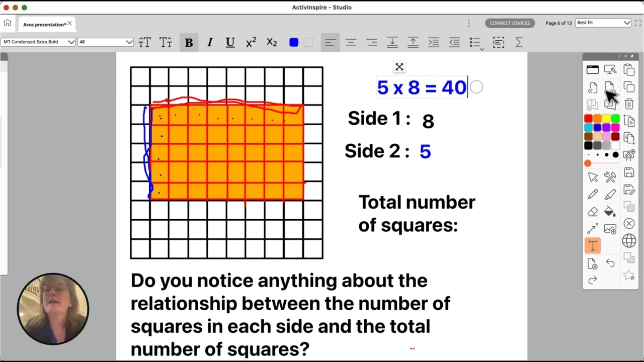
Task: Click the circled X clear icon
Action: (x=629, y=224)
